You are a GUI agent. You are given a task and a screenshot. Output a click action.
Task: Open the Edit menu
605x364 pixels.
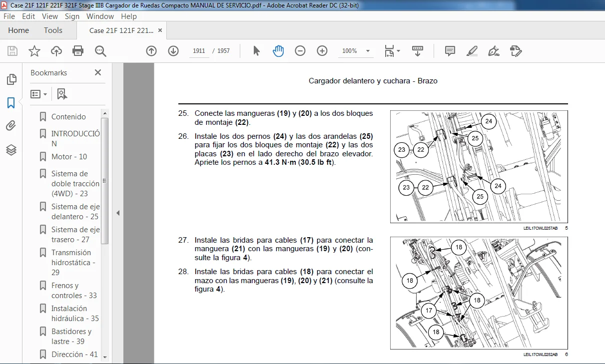coord(28,16)
